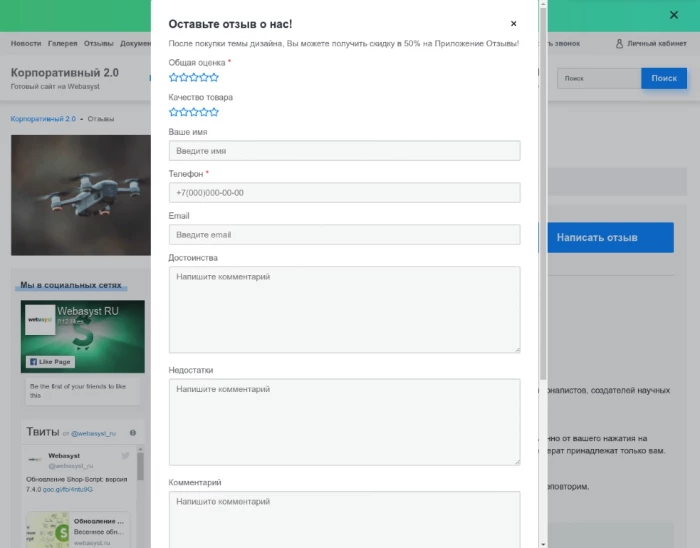Set overall rating to one star
The height and width of the screenshot is (548, 700).
point(173,77)
